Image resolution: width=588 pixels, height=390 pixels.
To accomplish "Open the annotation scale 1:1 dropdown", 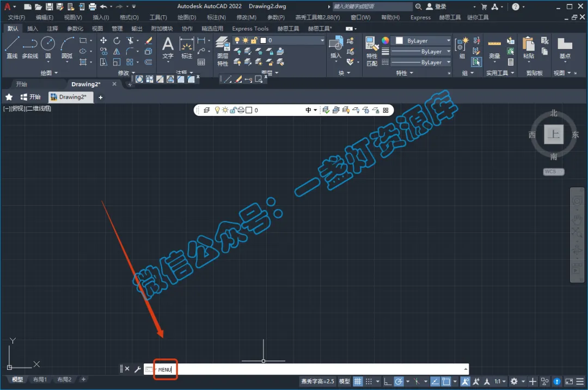I will pos(500,381).
